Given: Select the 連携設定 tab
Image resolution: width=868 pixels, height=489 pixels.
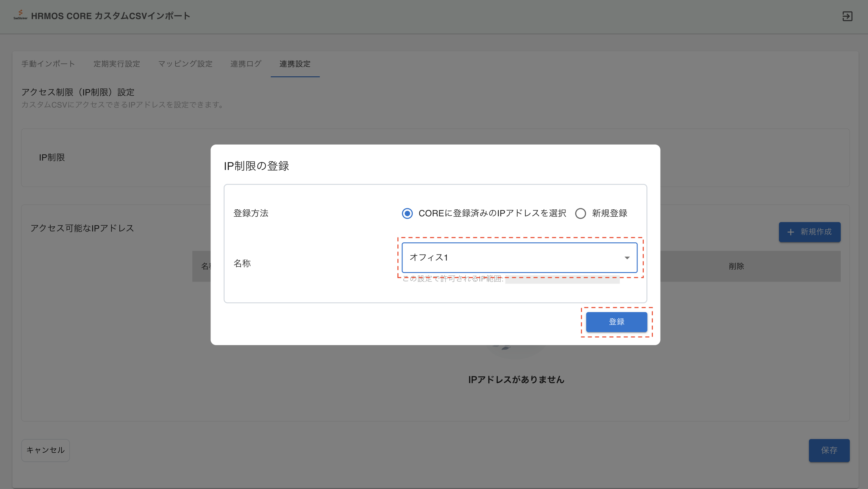Looking at the screenshot, I should [295, 64].
